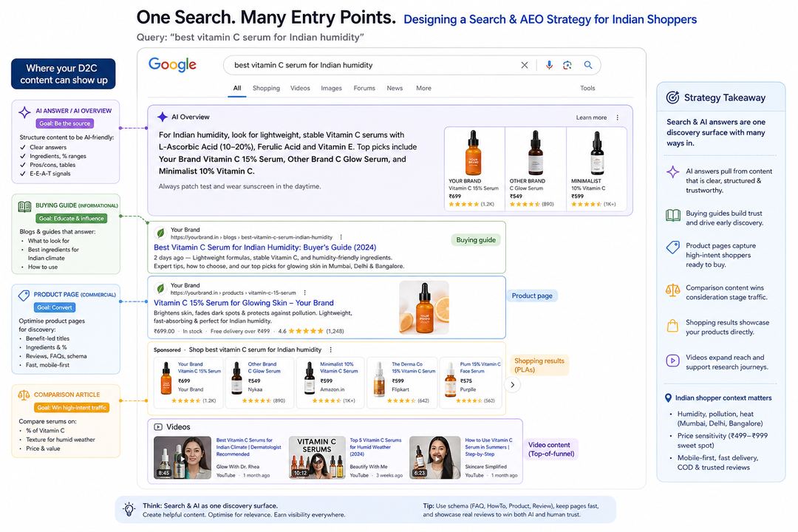Play the 10:12 Vitamin C Serums video thumbnail

point(317,457)
